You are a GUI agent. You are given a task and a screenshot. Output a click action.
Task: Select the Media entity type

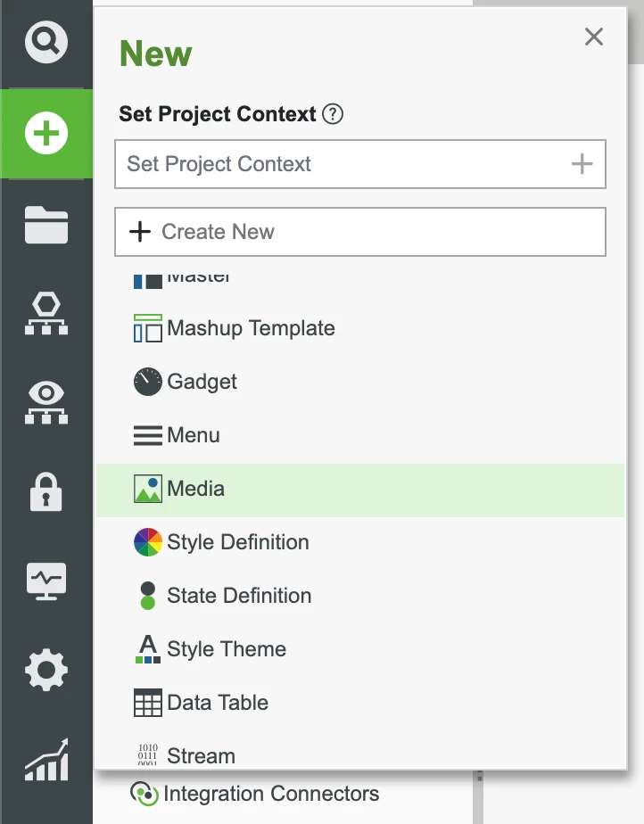click(195, 489)
